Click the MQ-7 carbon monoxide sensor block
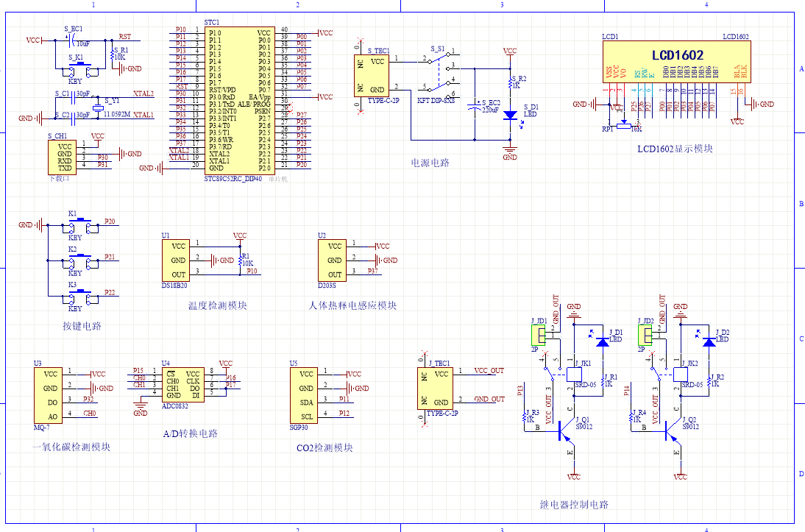Image resolution: width=805 pixels, height=532 pixels. 51,394
